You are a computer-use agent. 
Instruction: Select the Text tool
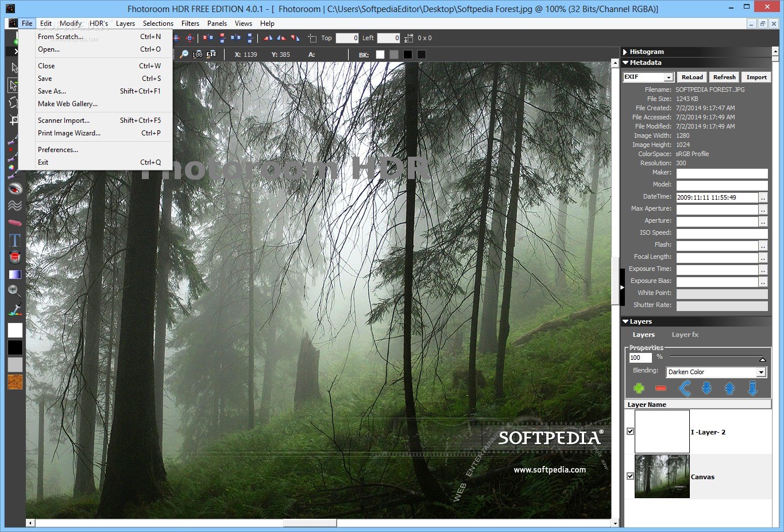[15, 240]
